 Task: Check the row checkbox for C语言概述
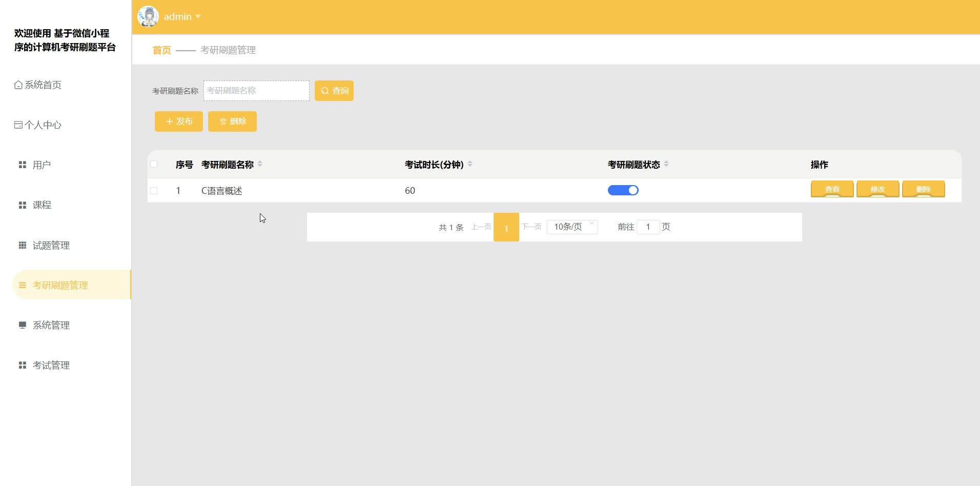pos(154,191)
